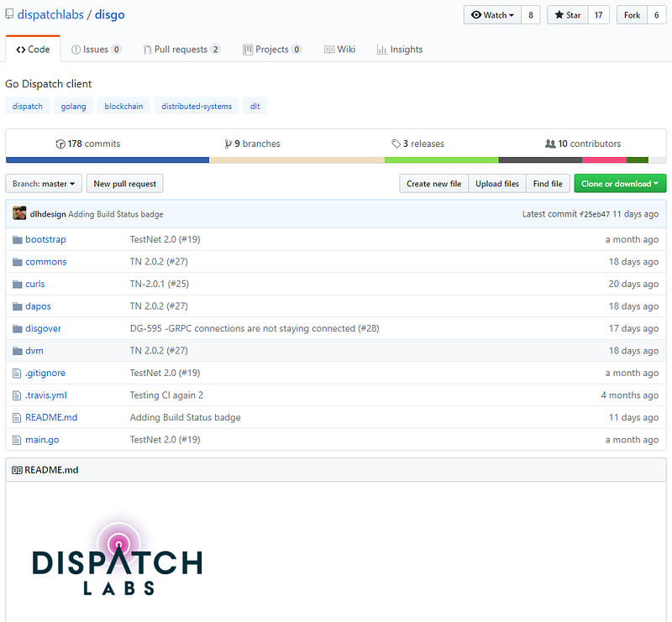This screenshot has width=672, height=622.
Task: Open the Watch dropdown
Action: click(x=492, y=15)
